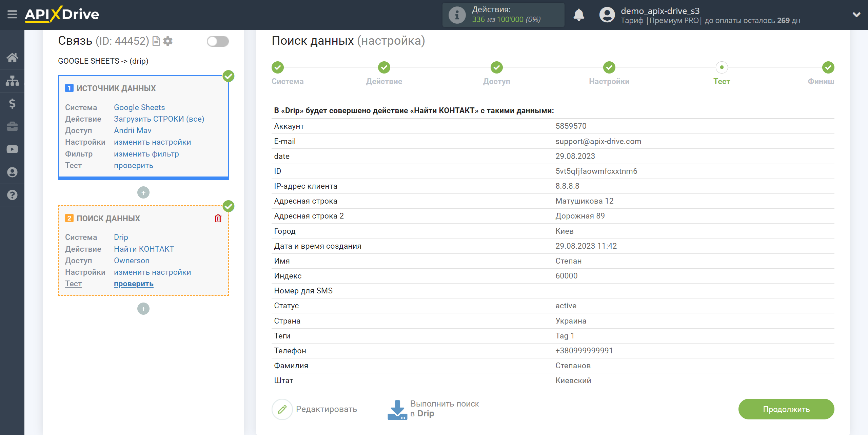This screenshot has height=435, width=868.
Task: Click the Теги value Tag 1
Action: point(565,336)
